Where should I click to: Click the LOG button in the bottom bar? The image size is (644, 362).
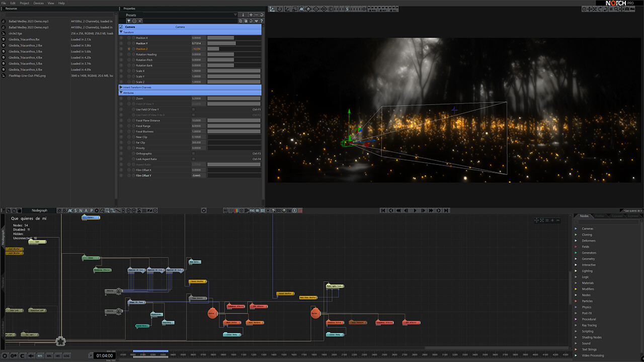66,355
